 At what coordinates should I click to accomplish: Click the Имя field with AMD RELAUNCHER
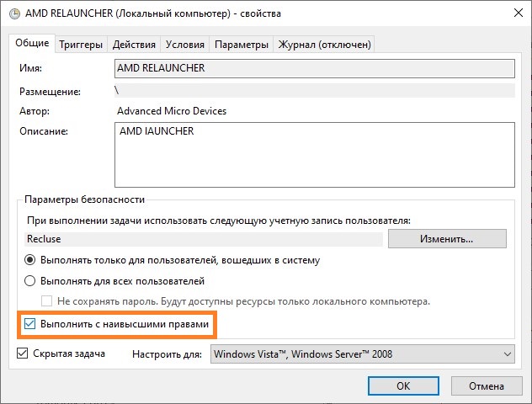[315, 68]
